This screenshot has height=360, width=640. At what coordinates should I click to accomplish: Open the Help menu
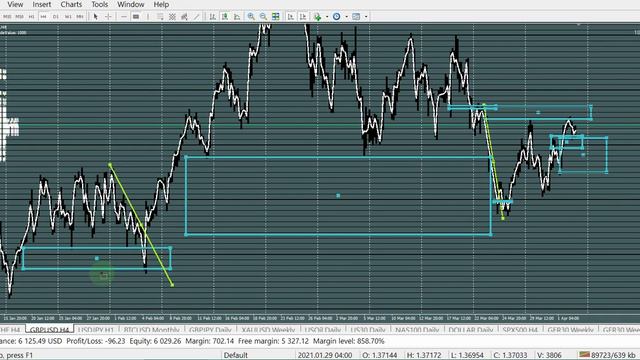[161, 4]
